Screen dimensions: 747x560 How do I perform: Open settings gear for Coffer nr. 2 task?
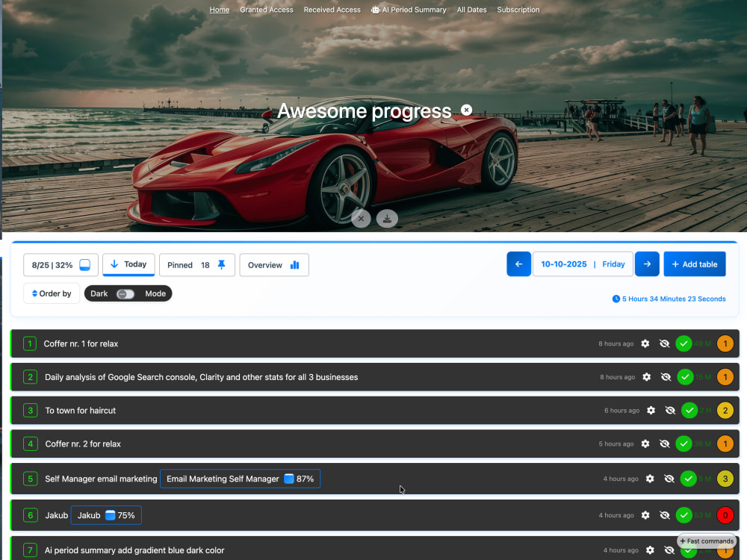(645, 444)
